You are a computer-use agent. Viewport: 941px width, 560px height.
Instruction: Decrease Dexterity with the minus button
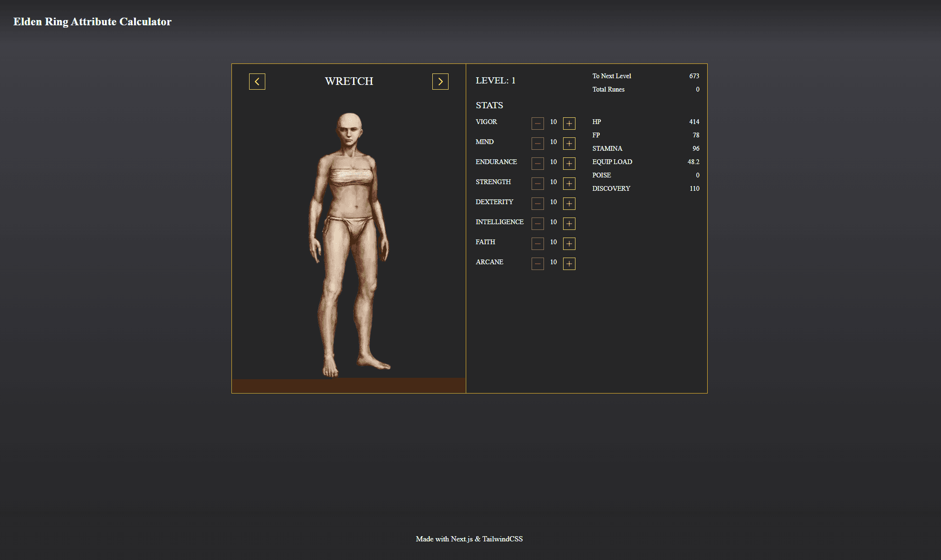tap(537, 204)
